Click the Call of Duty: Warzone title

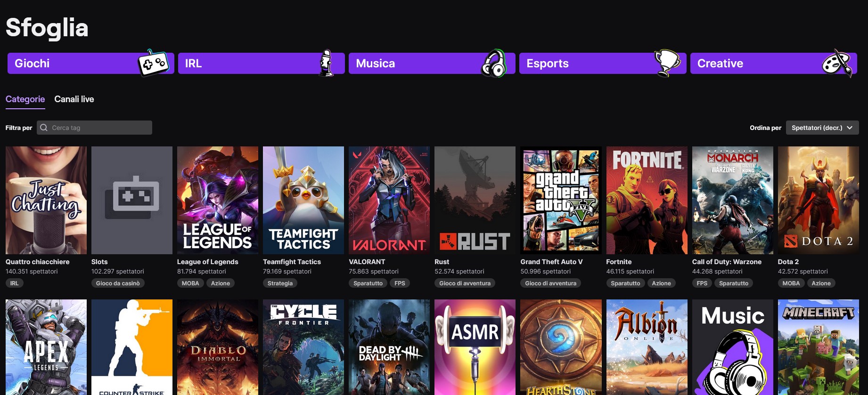point(727,262)
